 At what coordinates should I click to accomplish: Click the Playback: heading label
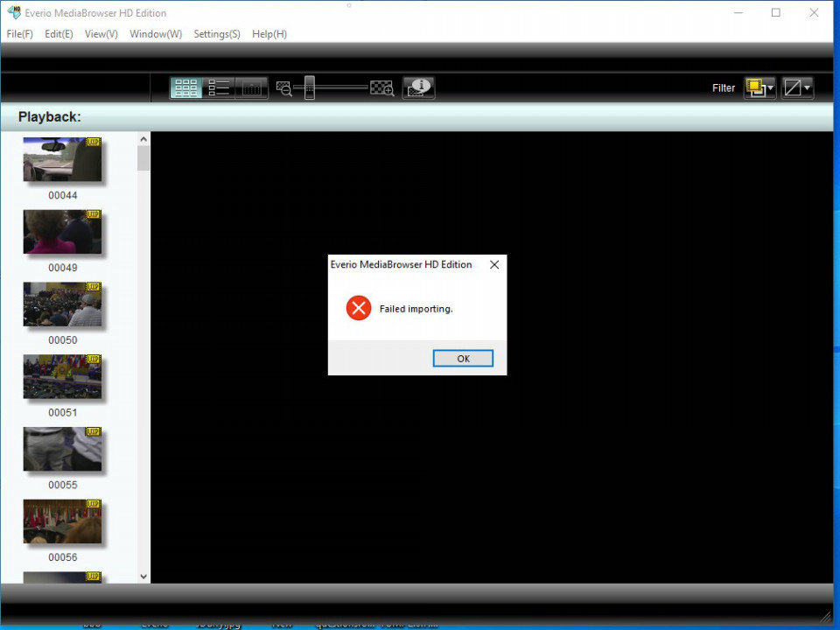coord(49,116)
